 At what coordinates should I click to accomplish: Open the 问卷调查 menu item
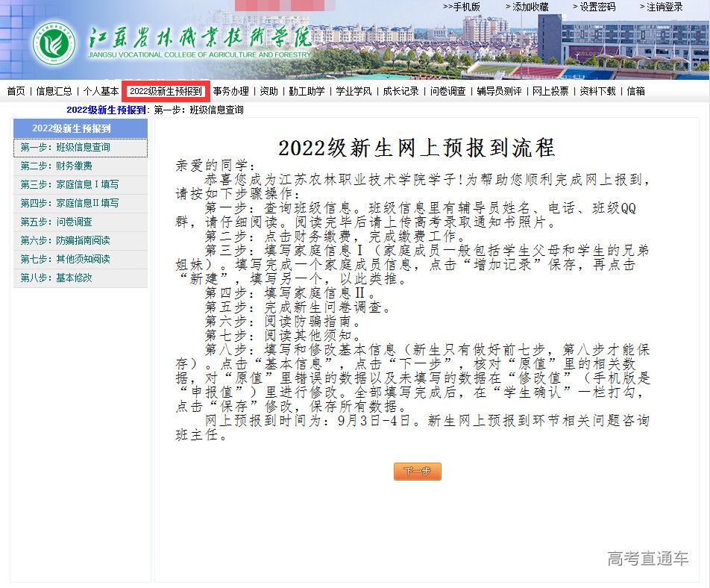pos(448,91)
